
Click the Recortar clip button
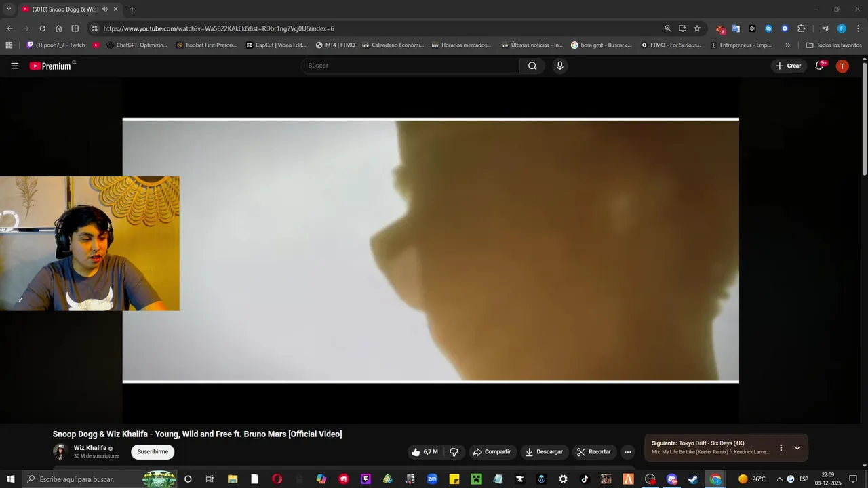point(594,452)
